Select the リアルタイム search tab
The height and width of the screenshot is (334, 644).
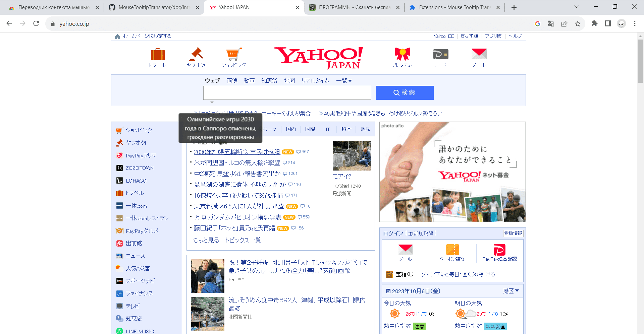pyautogui.click(x=315, y=81)
